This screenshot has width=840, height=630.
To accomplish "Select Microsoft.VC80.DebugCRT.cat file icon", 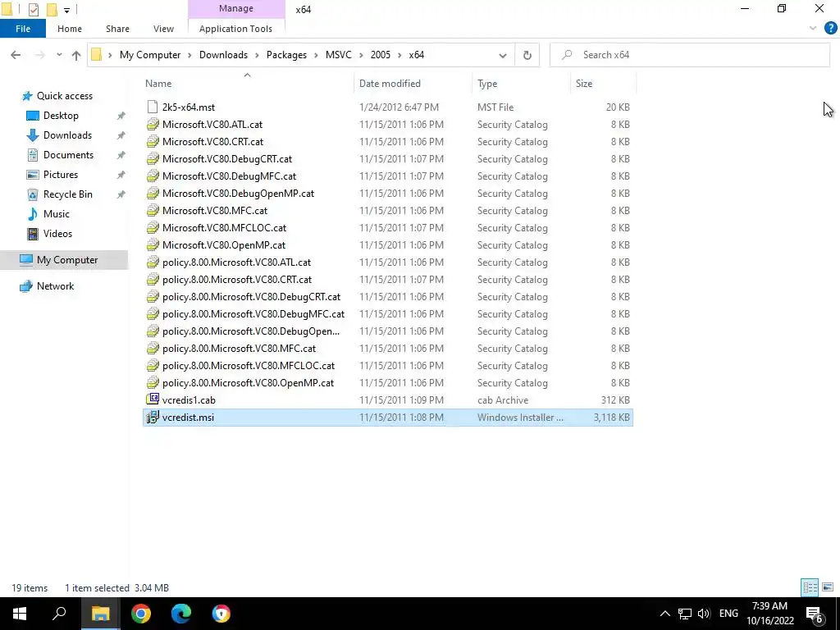I will [153, 158].
